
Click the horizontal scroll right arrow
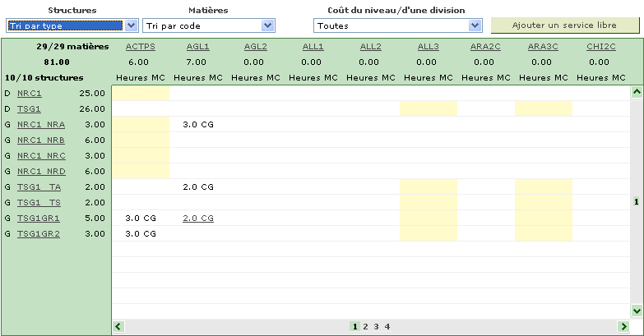[x=623, y=327]
